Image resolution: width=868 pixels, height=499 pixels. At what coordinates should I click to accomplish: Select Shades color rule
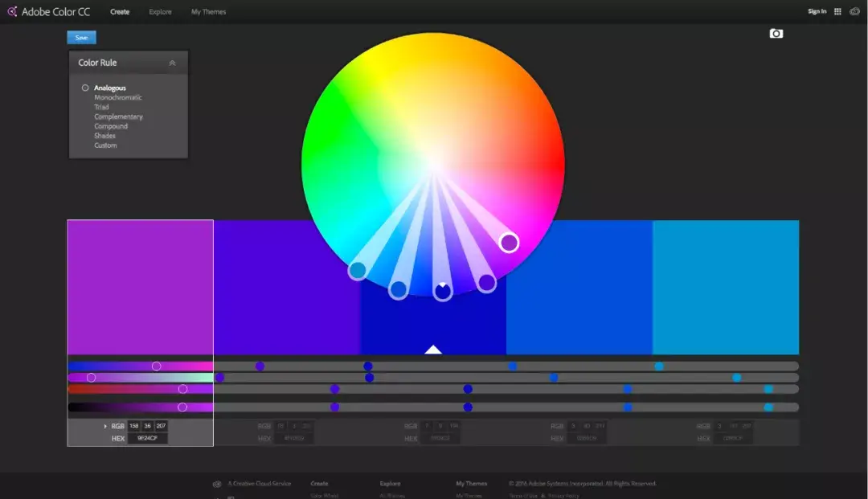coord(104,136)
